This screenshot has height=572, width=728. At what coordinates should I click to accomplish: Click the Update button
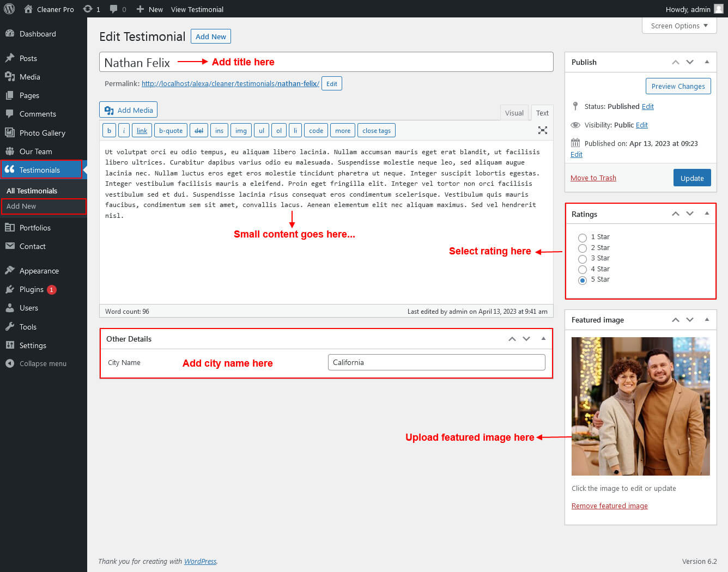click(x=692, y=178)
